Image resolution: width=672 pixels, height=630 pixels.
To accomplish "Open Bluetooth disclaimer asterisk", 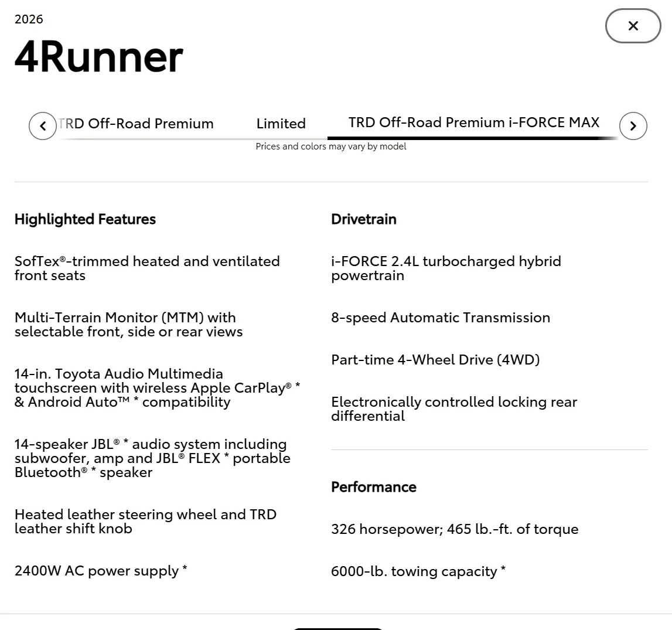I will click(x=93, y=470).
